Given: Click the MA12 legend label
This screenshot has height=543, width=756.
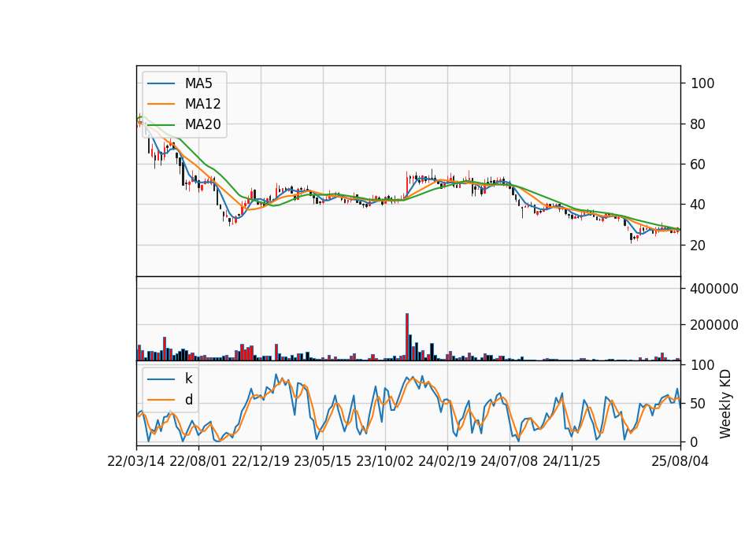Looking at the screenshot, I should click(x=202, y=104).
